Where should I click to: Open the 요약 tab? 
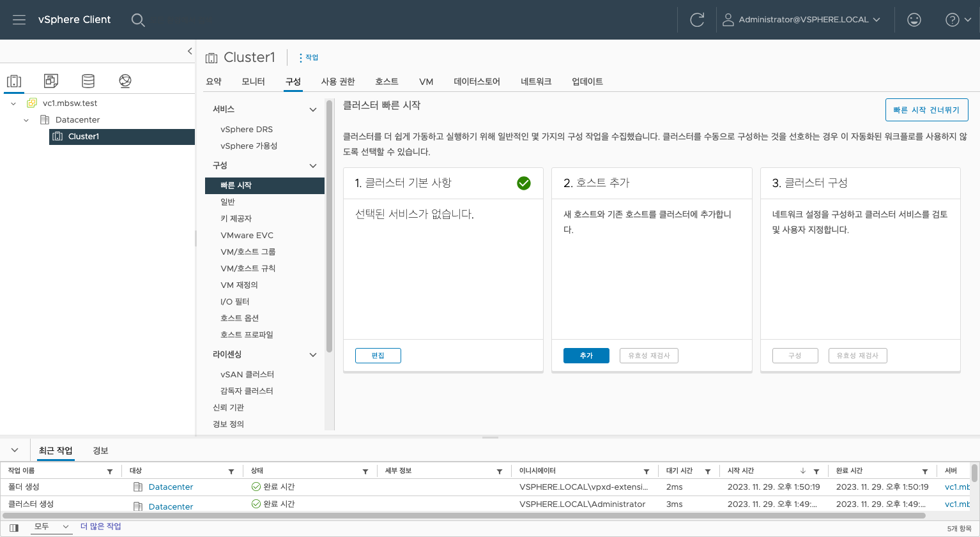(213, 81)
